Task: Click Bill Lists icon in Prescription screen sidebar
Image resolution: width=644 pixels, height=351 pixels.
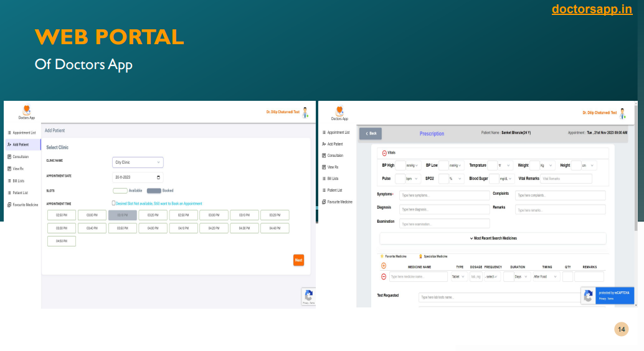Action: coord(324,179)
